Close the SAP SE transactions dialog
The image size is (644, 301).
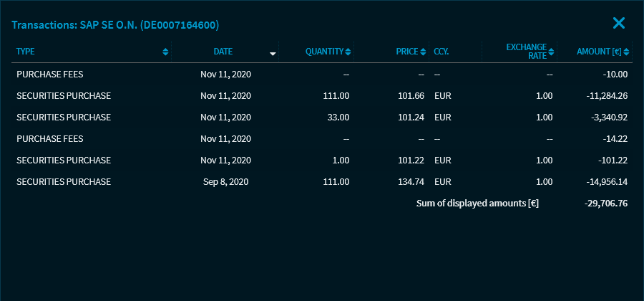619,23
